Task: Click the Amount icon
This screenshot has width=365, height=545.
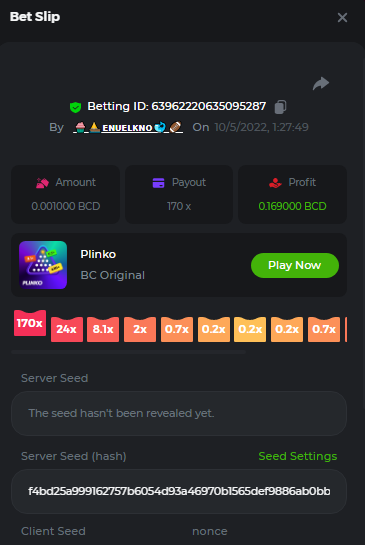Action: [42, 182]
